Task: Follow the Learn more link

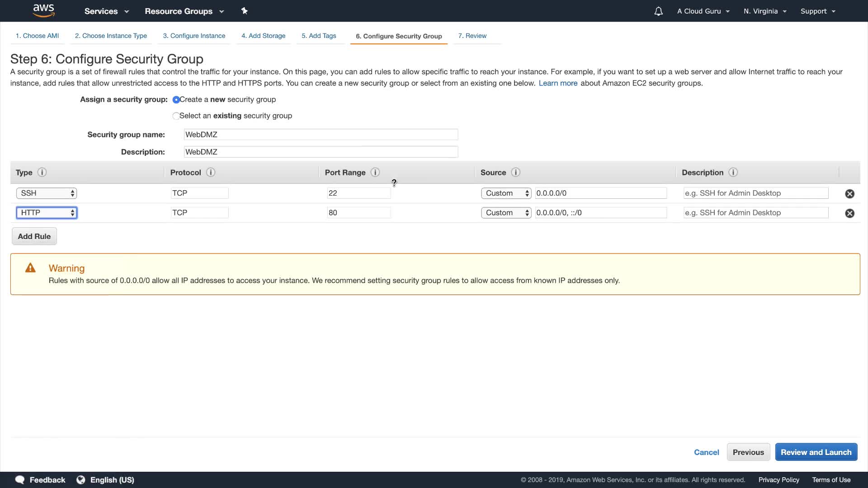Action: (x=558, y=83)
